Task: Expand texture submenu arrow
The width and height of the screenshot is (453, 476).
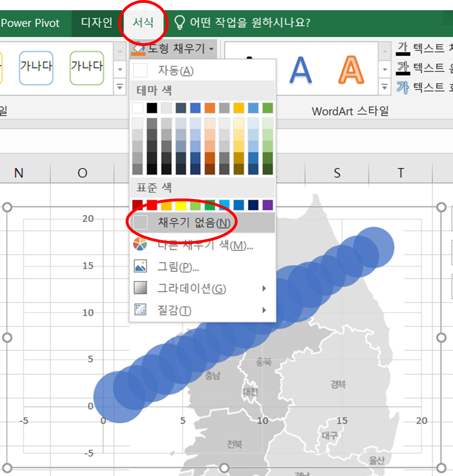Action: pyautogui.click(x=264, y=310)
